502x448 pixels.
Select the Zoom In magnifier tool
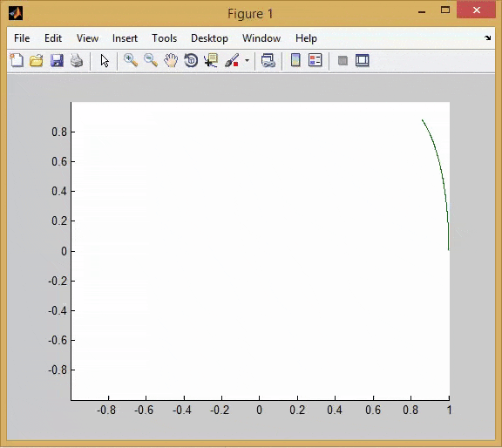click(x=131, y=60)
